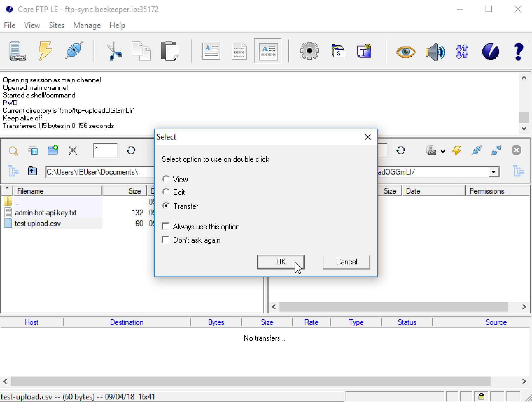The image size is (532, 402).
Task: Open the View menu
Action: 32,25
